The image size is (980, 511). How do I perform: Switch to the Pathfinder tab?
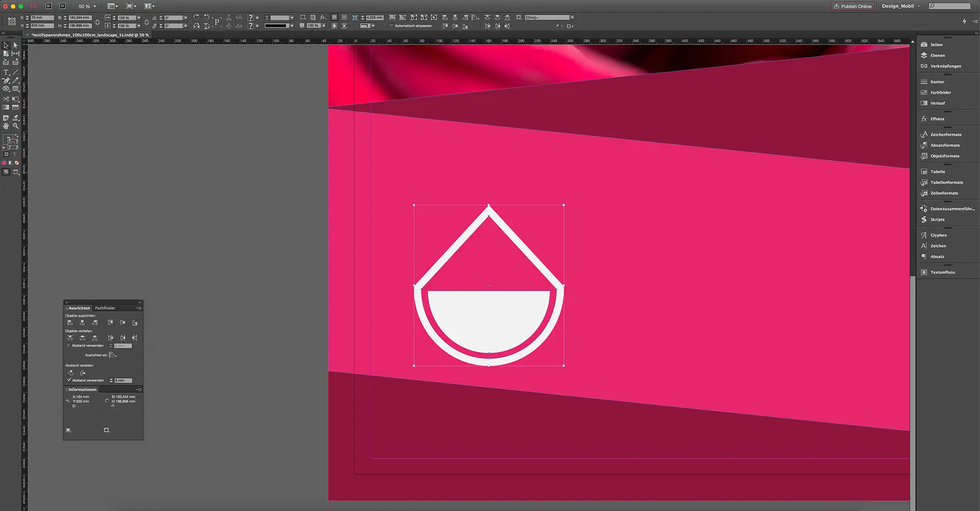click(105, 308)
